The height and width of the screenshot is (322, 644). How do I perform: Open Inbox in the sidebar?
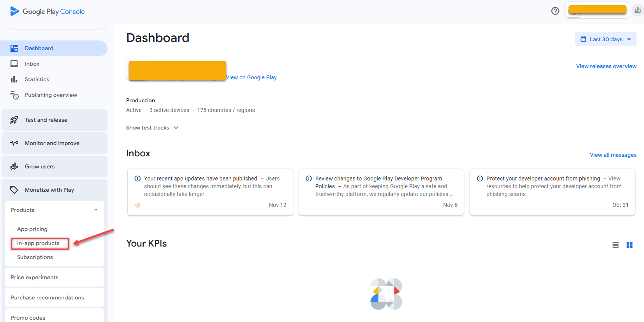pyautogui.click(x=54, y=64)
